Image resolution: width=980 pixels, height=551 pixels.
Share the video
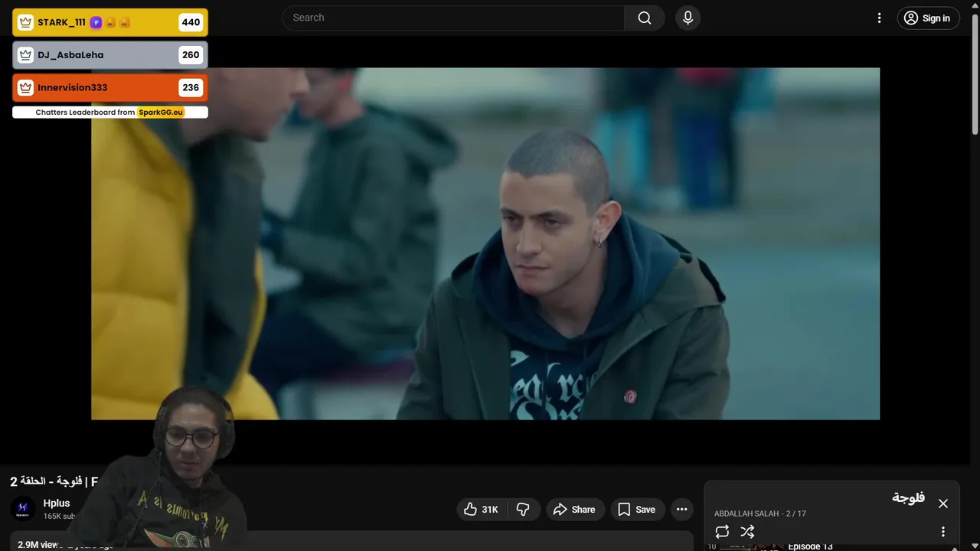click(575, 510)
